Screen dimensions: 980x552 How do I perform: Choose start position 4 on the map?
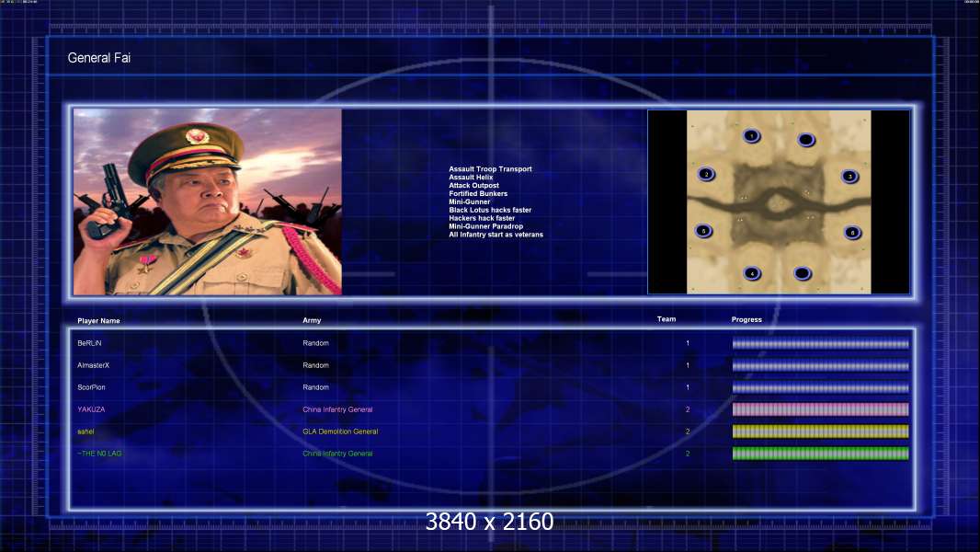752,273
